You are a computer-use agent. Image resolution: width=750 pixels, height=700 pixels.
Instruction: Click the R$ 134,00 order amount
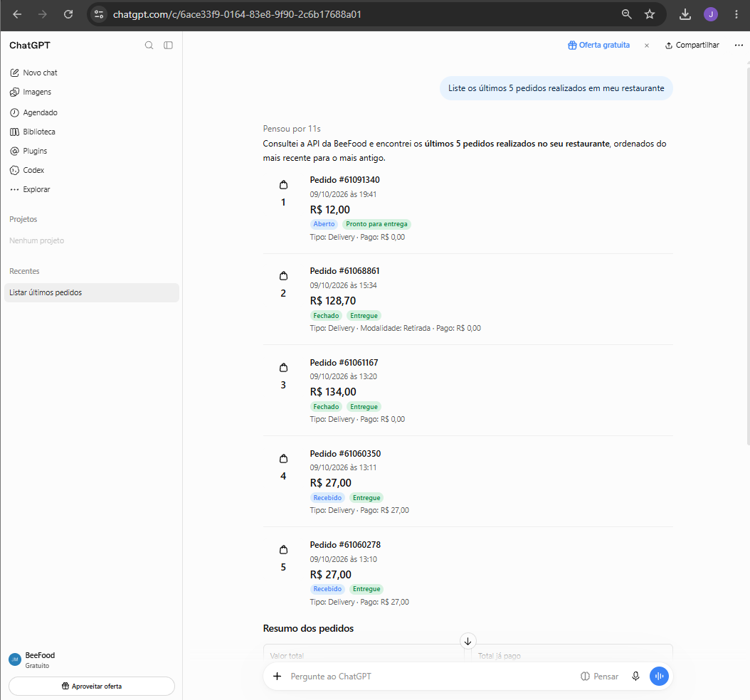(x=334, y=392)
